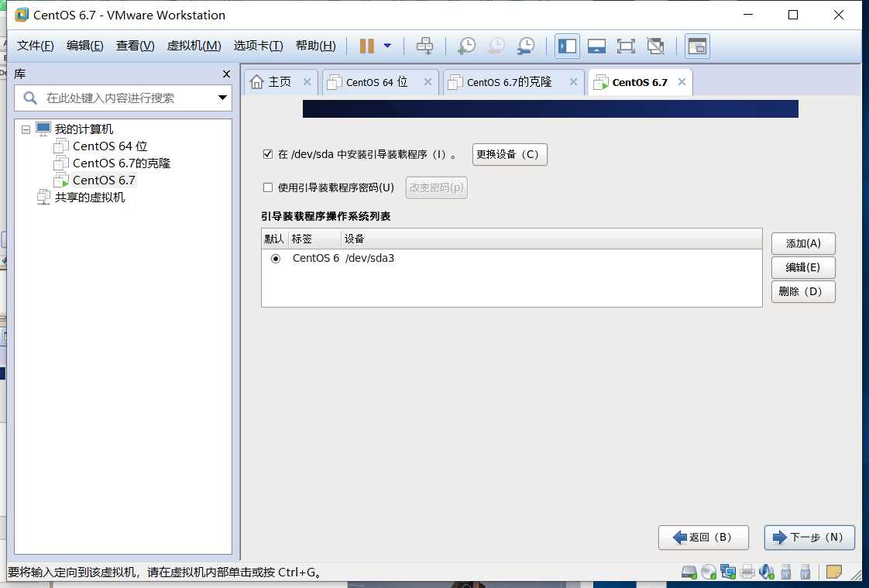
Task: Open the 选项卡(T) menu
Action: 258,46
